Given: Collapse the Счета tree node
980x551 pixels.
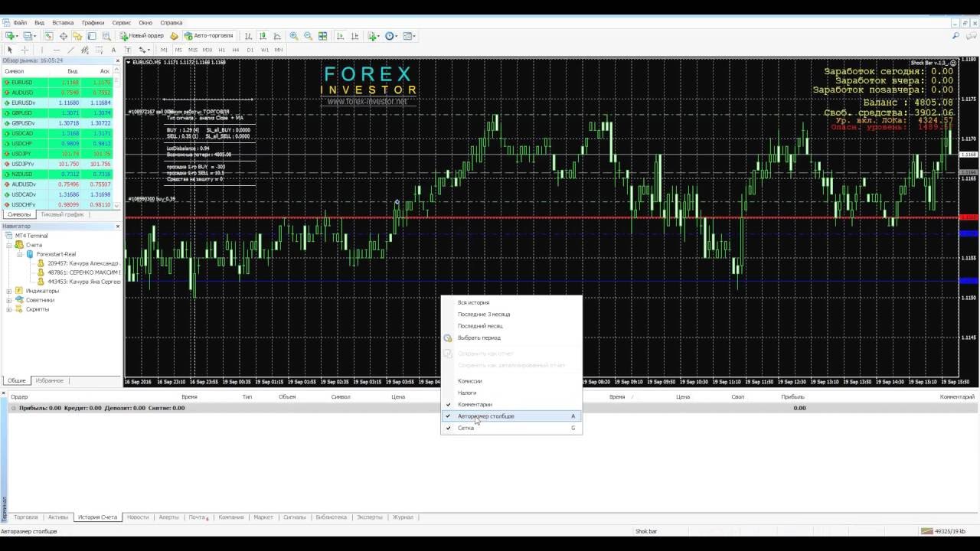Looking at the screenshot, I should [9, 245].
